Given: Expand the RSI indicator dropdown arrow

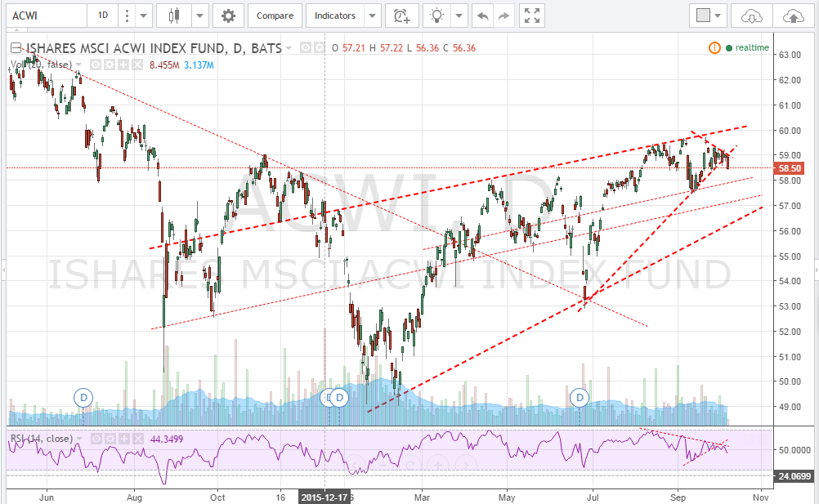Looking at the screenshot, I should point(79,439).
